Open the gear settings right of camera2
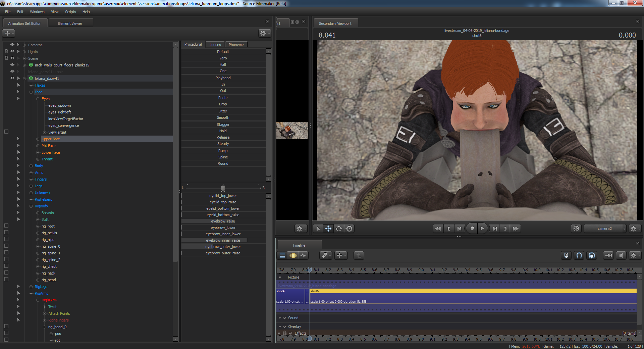The height and width of the screenshot is (349, 644). pyautogui.click(x=635, y=229)
